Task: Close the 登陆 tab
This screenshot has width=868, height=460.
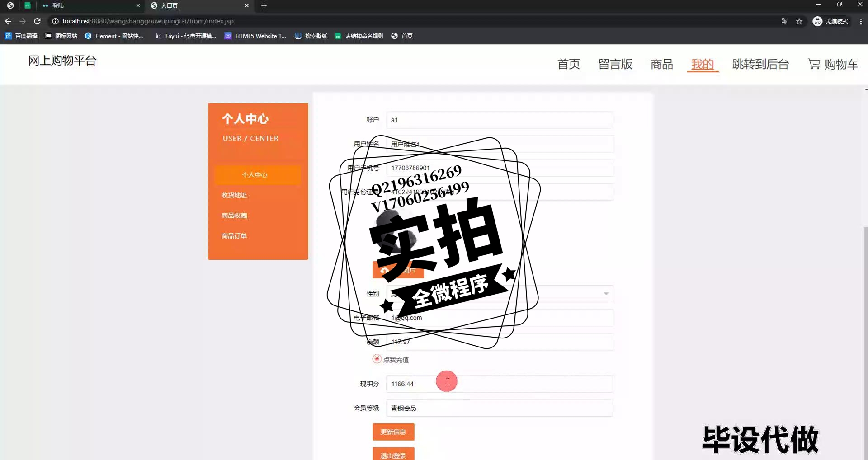Action: point(138,5)
